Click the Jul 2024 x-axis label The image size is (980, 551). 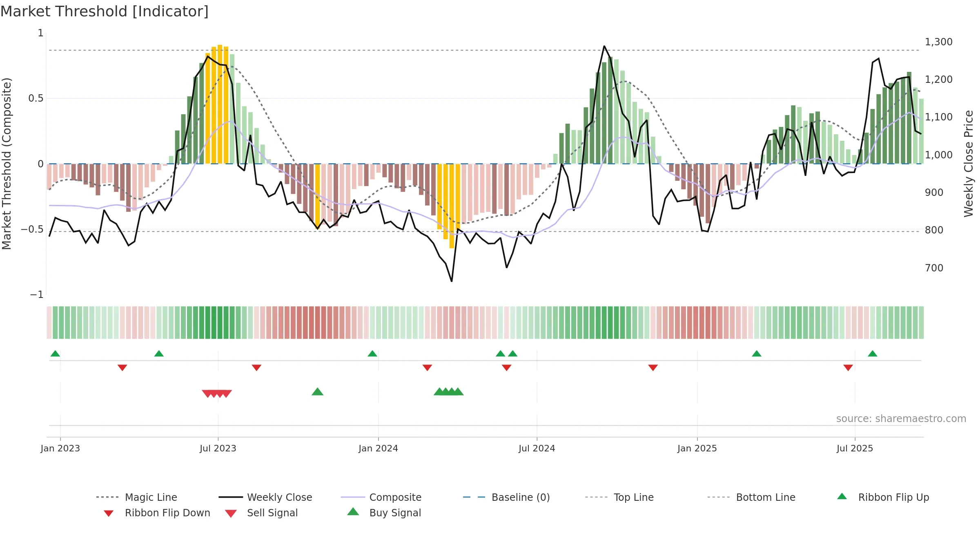537,448
